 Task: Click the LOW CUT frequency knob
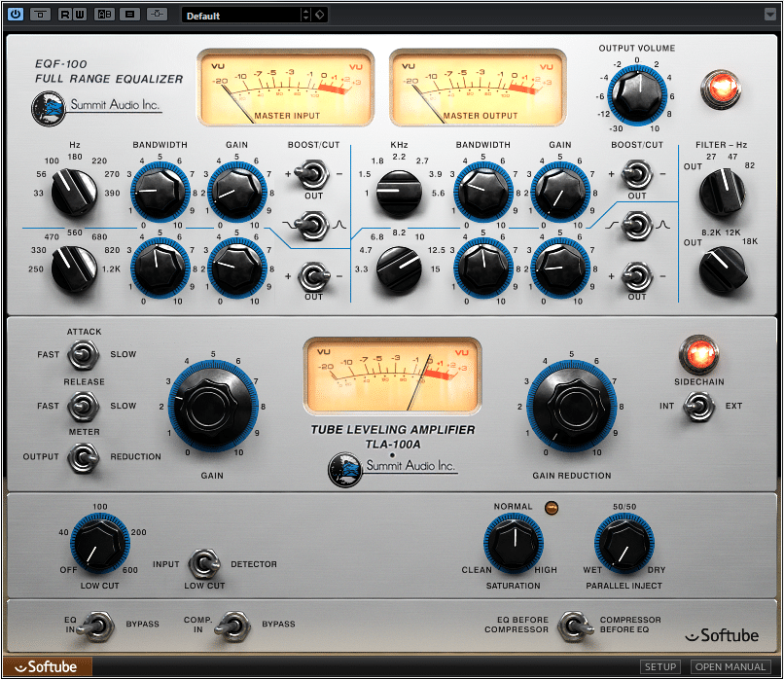(100, 544)
